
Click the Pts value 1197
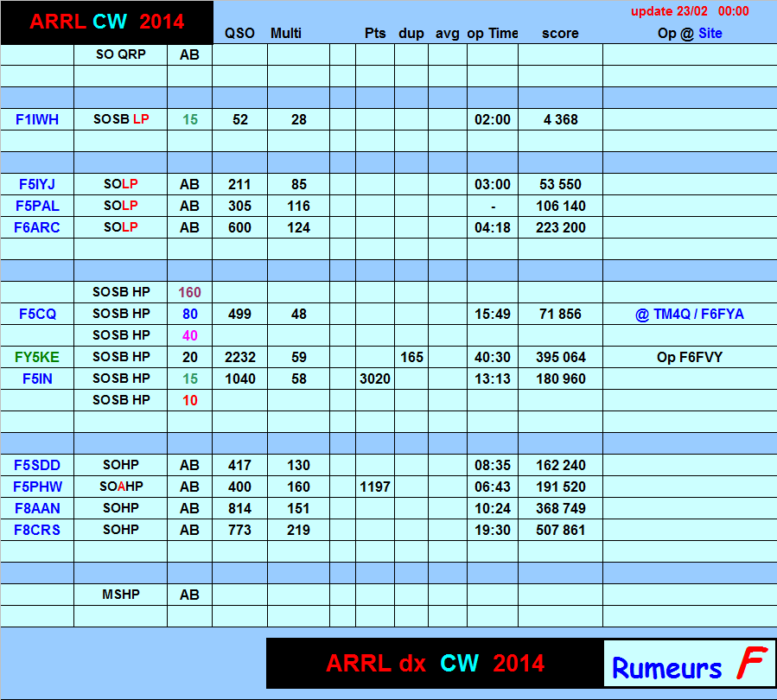coord(375,487)
